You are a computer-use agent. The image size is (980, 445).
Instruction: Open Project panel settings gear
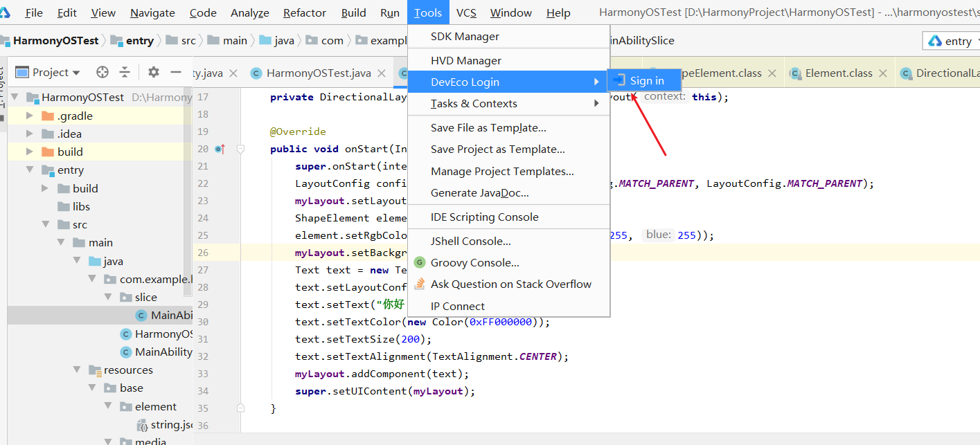click(154, 72)
